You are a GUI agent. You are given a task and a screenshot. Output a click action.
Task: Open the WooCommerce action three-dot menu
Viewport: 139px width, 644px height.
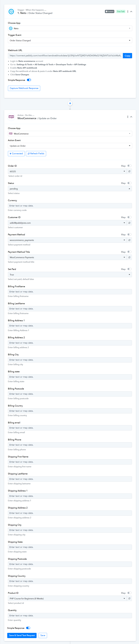[x=128, y=117]
